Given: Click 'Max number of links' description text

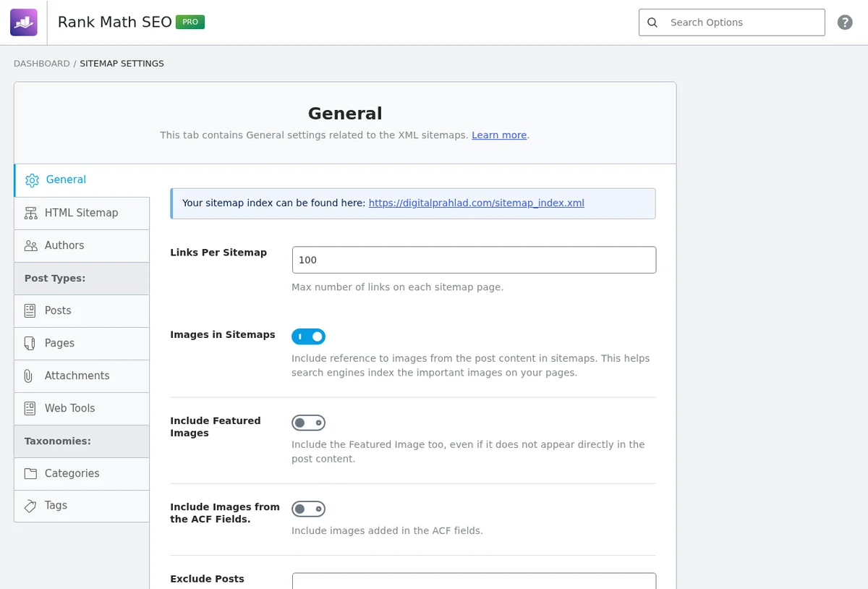Looking at the screenshot, I should [x=397, y=287].
